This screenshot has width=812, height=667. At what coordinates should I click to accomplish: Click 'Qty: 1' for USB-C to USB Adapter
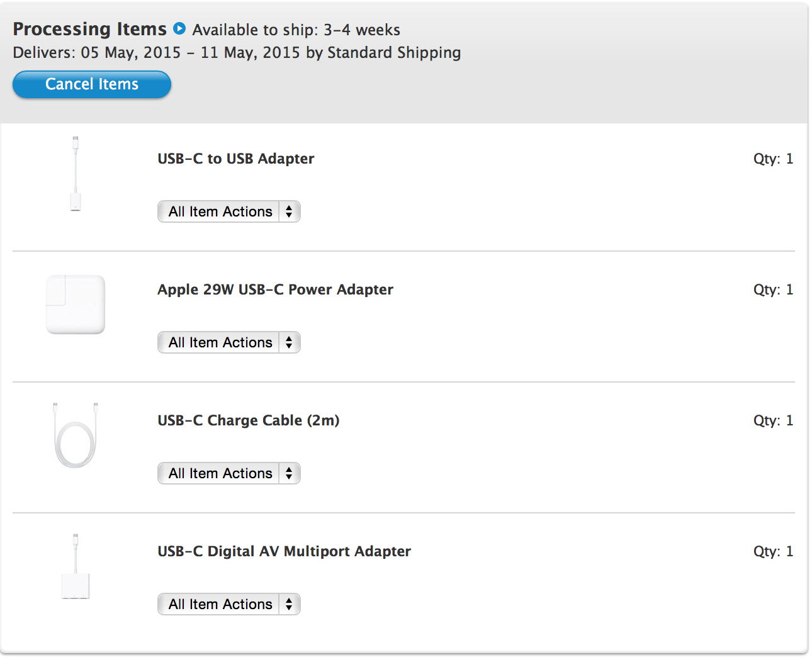click(774, 159)
